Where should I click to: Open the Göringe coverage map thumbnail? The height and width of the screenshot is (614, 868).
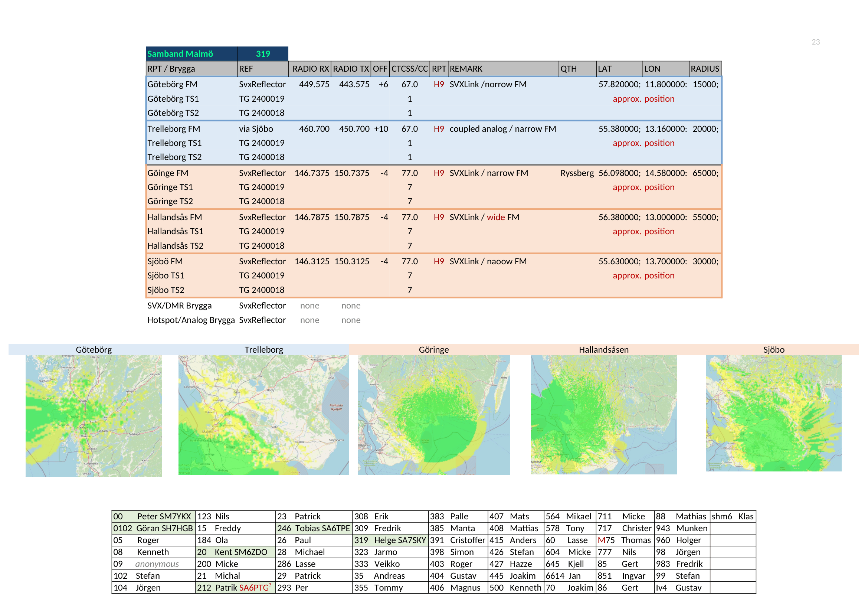point(433,414)
